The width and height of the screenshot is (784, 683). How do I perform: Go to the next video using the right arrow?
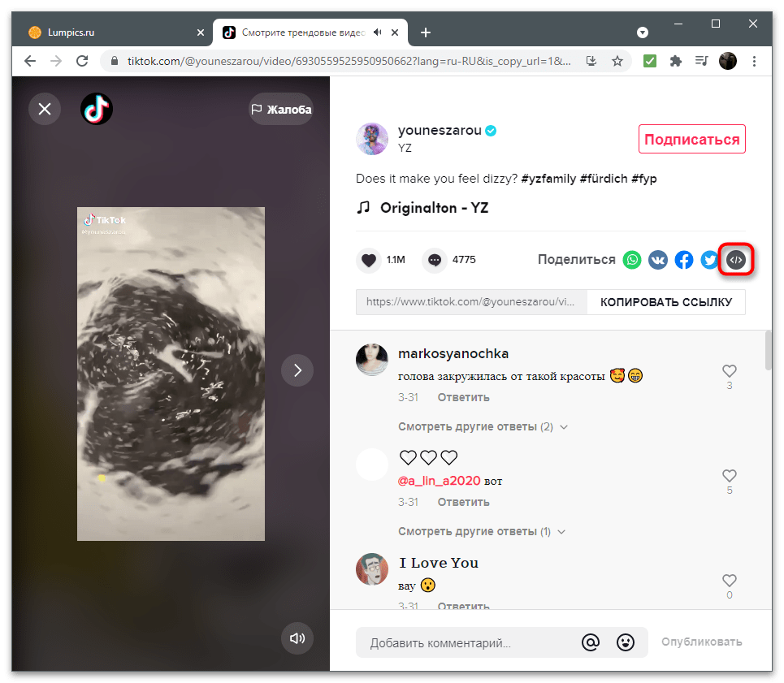click(297, 370)
